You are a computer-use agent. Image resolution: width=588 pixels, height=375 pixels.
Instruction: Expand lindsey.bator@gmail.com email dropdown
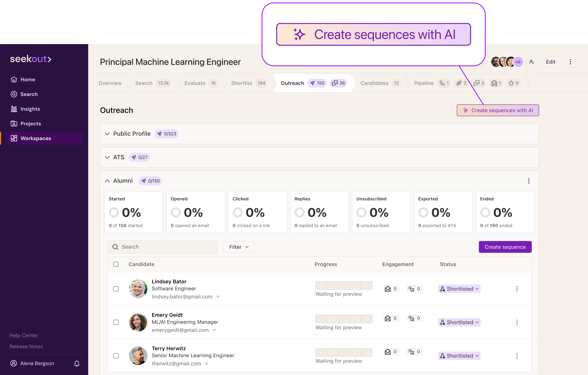[218, 297]
